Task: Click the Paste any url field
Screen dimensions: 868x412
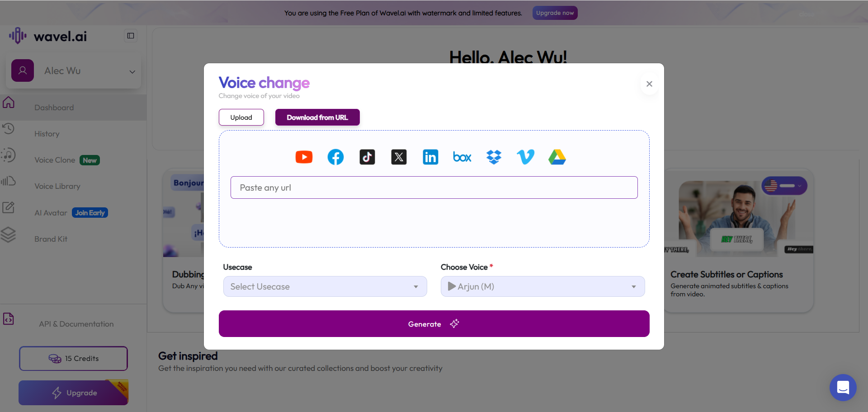Action: 434,187
